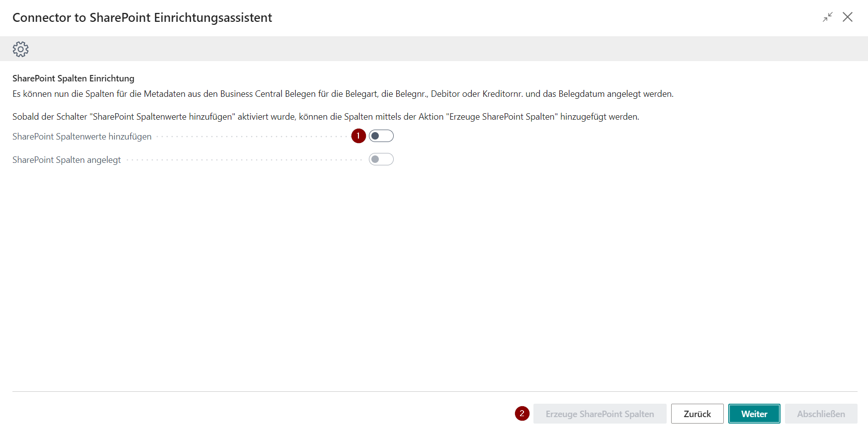
Task: Click the gear settings icon
Action: click(20, 49)
